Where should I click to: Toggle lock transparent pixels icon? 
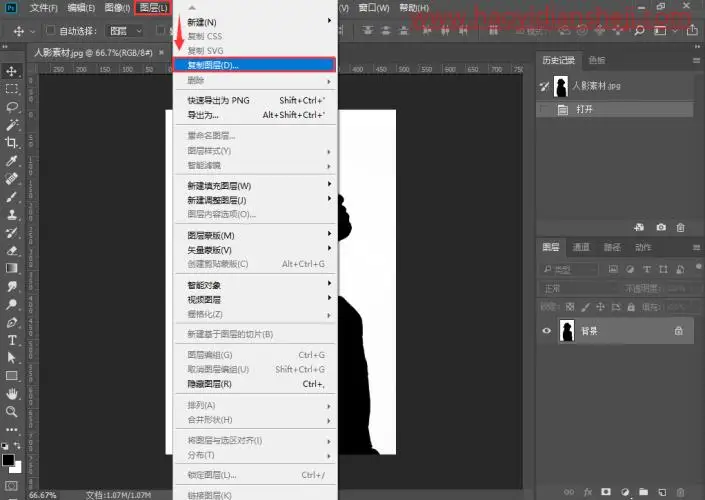[x=570, y=307]
